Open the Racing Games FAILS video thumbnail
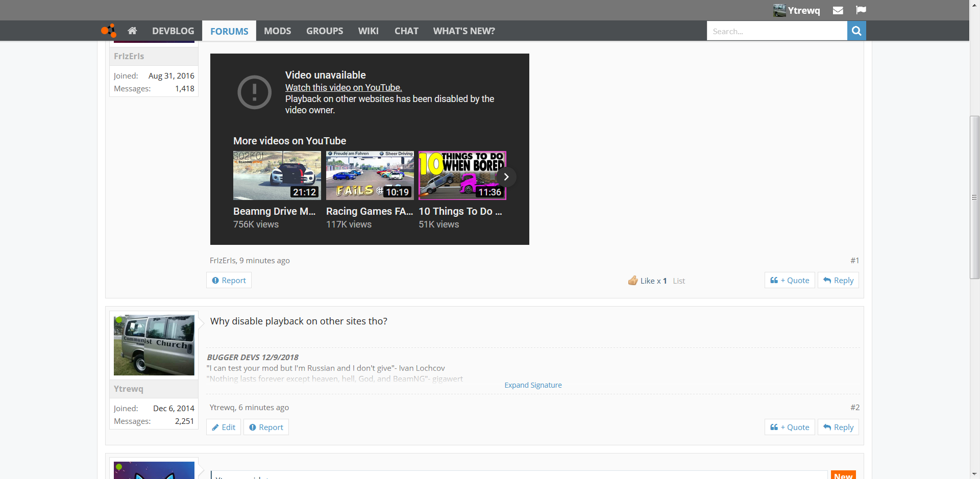 pyautogui.click(x=370, y=175)
